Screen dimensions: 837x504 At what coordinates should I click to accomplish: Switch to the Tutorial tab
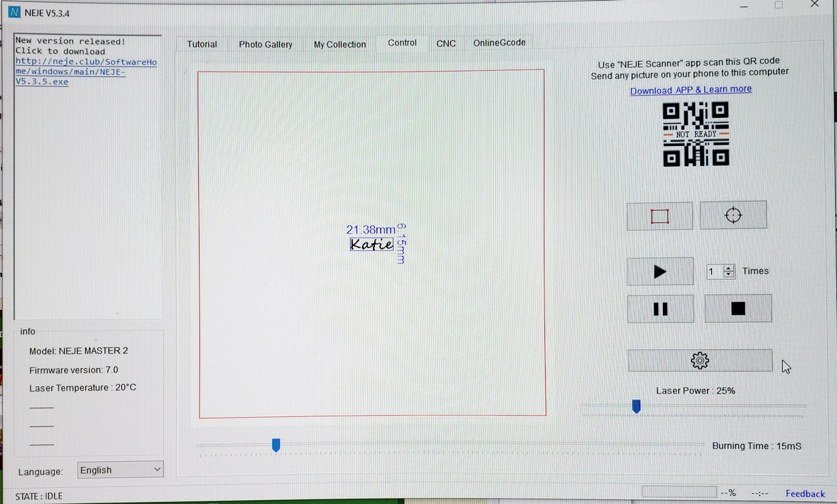(202, 44)
